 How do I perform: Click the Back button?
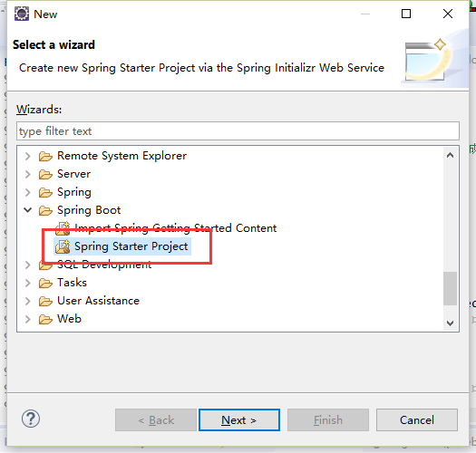pos(156,419)
